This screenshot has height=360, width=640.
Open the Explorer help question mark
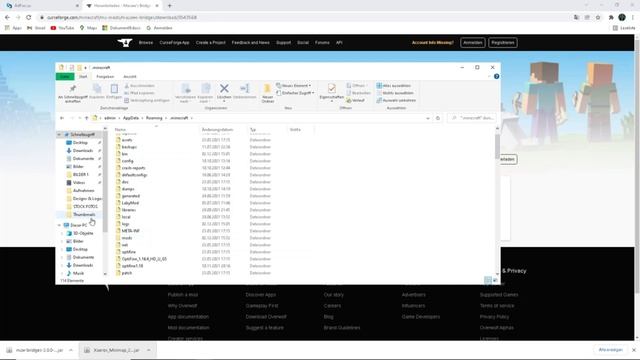[496, 76]
